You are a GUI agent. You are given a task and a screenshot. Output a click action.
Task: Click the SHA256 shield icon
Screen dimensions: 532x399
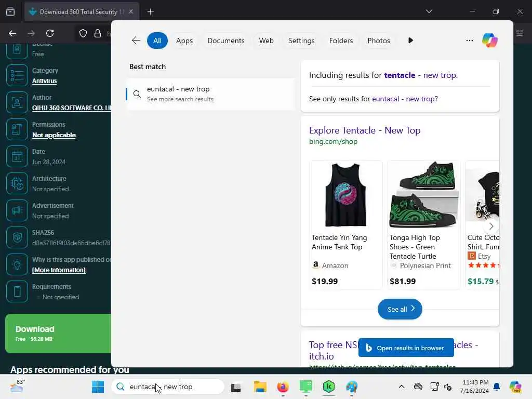tap(17, 237)
